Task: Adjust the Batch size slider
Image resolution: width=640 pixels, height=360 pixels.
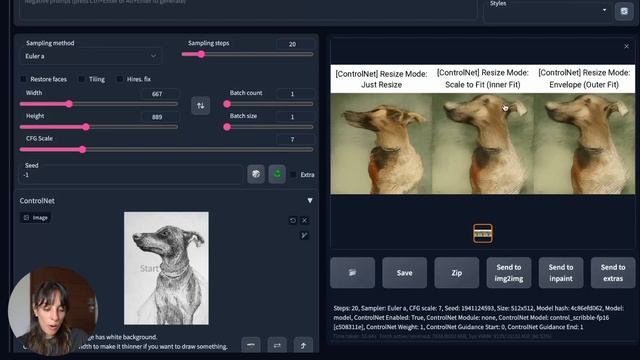Action: [269, 127]
